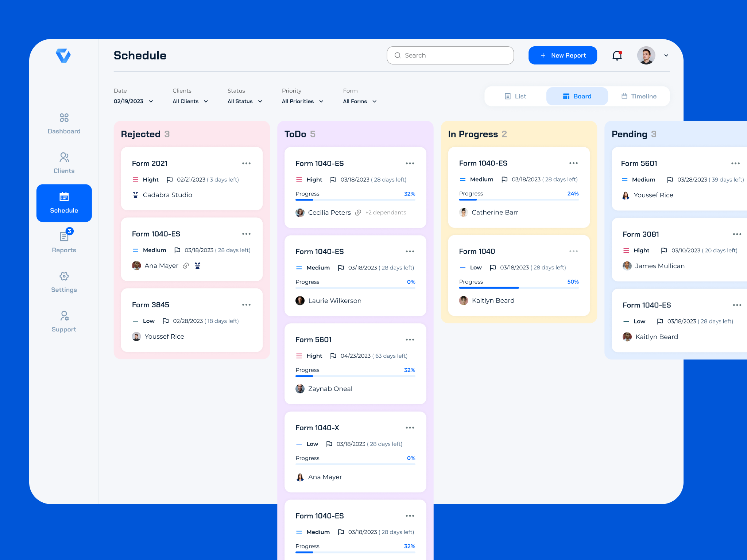The height and width of the screenshot is (560, 747).
Task: Expand the All Clients filter
Action: coord(190,101)
